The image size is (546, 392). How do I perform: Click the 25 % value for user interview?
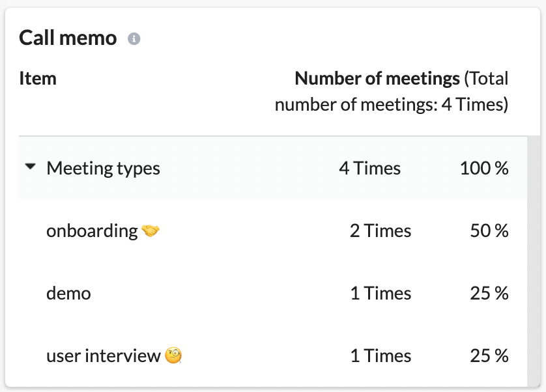489,356
